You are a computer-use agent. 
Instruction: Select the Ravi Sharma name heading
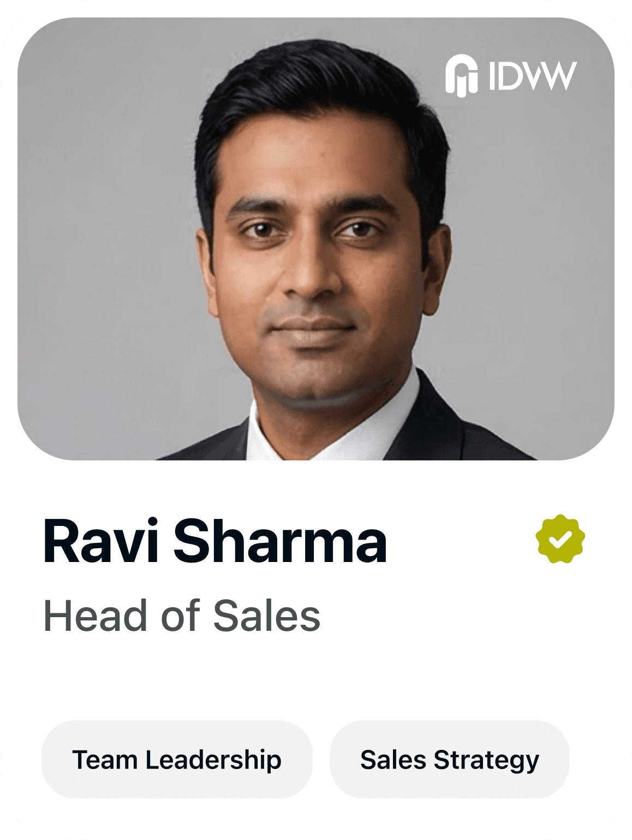pyautogui.click(x=215, y=541)
